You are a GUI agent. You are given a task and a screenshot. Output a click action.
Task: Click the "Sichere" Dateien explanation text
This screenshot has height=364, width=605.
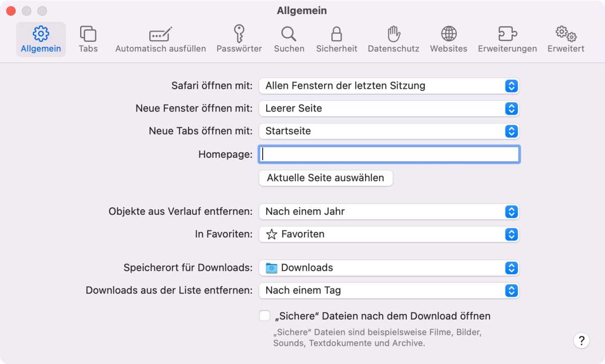378,338
